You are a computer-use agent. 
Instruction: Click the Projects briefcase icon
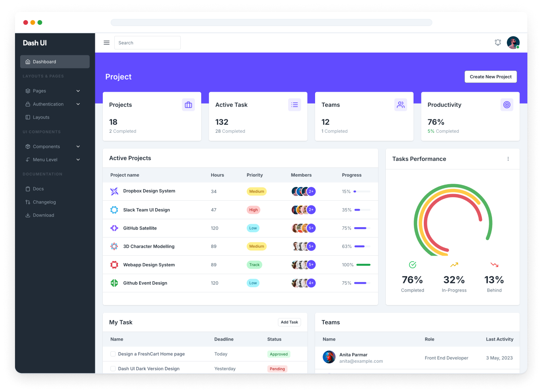coord(188,105)
